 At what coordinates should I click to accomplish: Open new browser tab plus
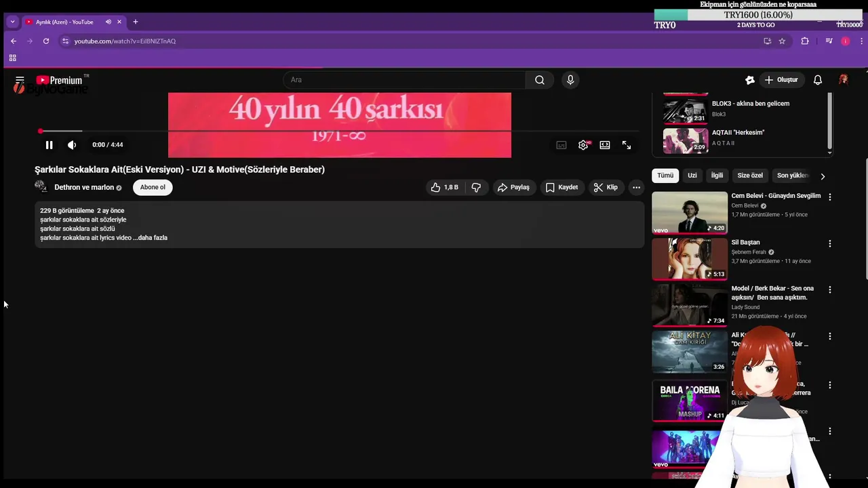click(136, 22)
